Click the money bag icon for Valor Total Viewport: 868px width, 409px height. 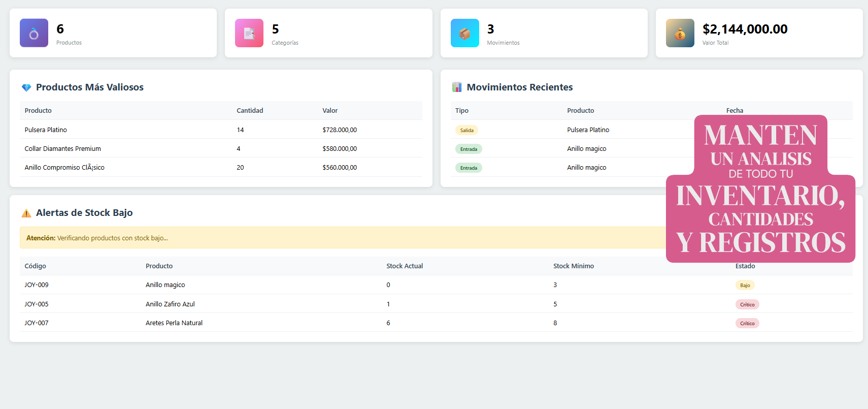pyautogui.click(x=680, y=33)
